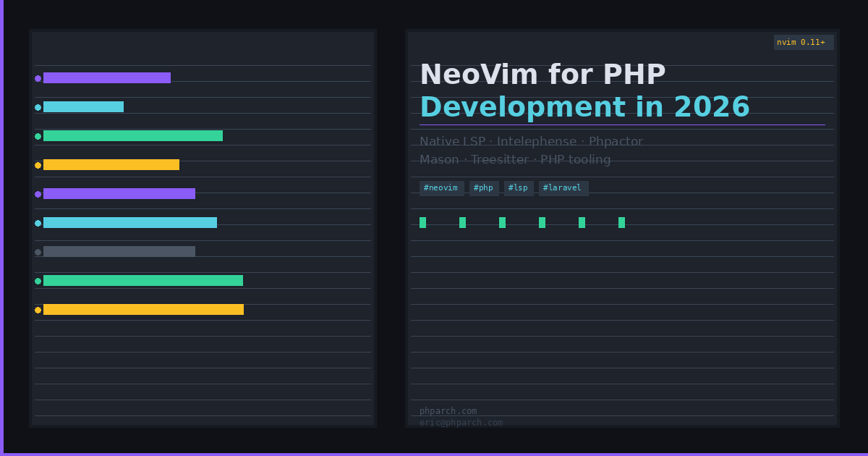
Task: Click the nvim 0.11+ version badge
Action: click(x=804, y=43)
